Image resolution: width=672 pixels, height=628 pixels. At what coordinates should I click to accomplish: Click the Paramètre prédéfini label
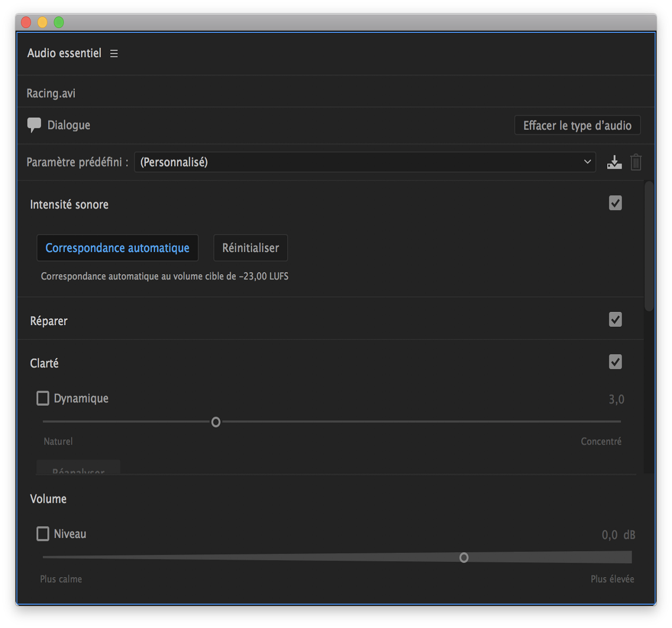pos(77,162)
